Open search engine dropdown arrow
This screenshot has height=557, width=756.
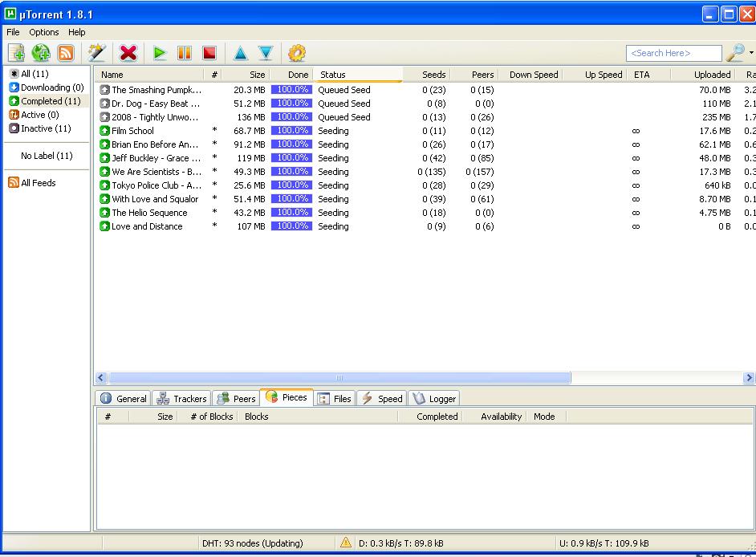point(751,52)
